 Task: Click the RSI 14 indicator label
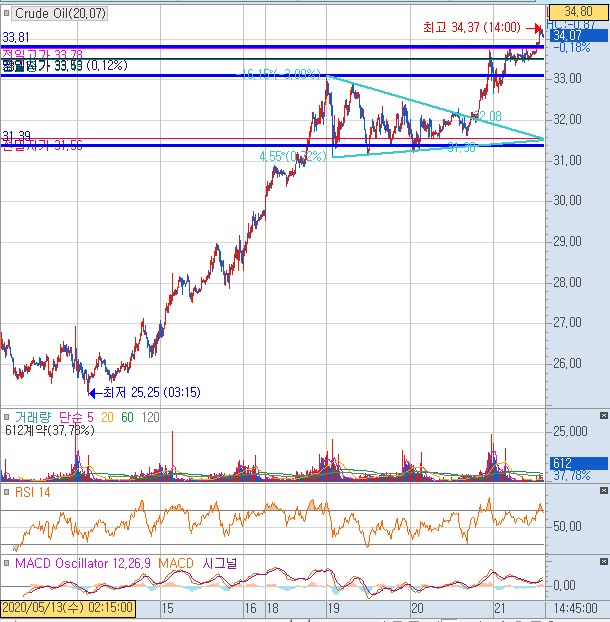point(33,492)
